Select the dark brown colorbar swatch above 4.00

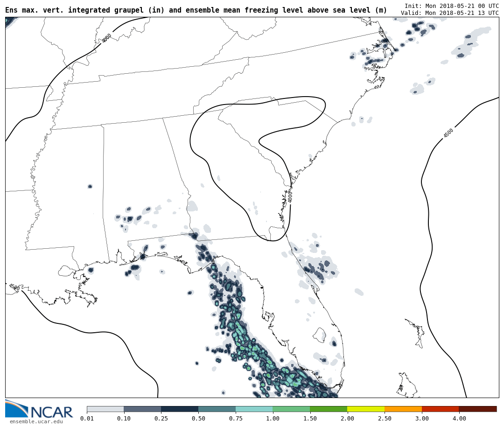tap(477, 409)
